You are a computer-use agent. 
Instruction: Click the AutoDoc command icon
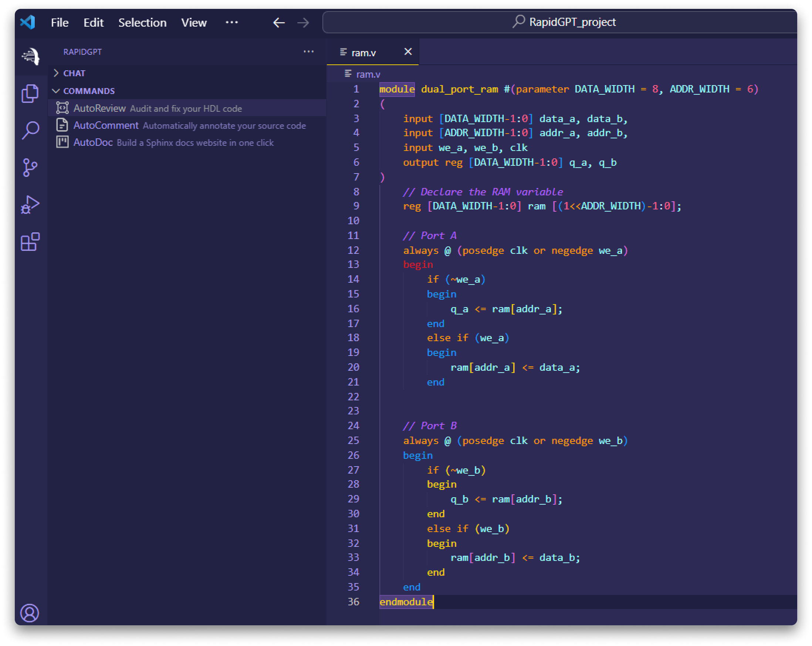62,142
